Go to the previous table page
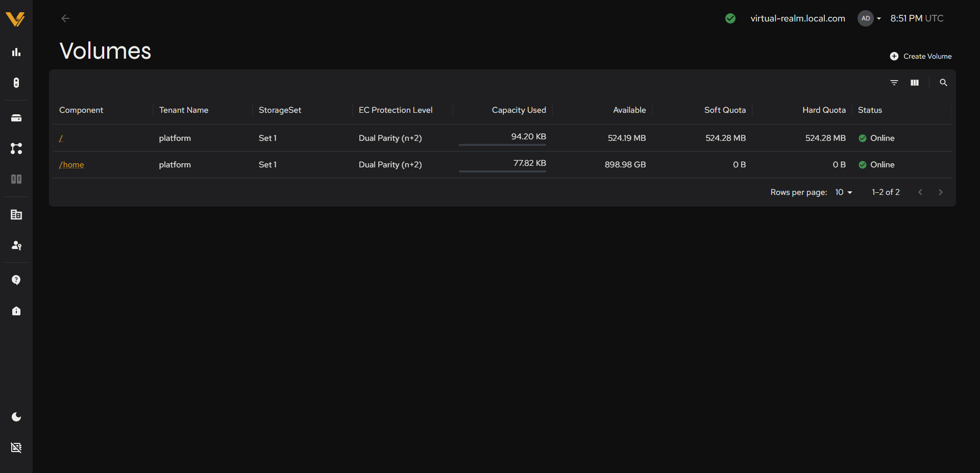The height and width of the screenshot is (473, 980). pyautogui.click(x=920, y=192)
